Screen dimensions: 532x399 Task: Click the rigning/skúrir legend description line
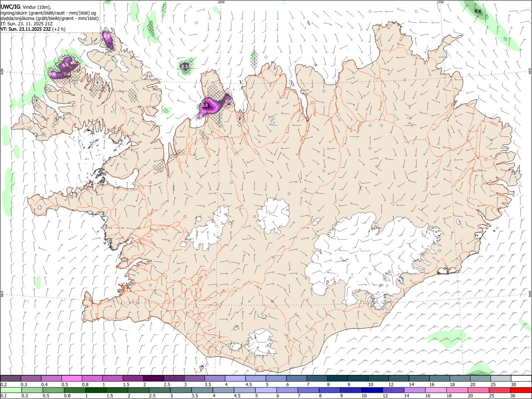(48, 12)
